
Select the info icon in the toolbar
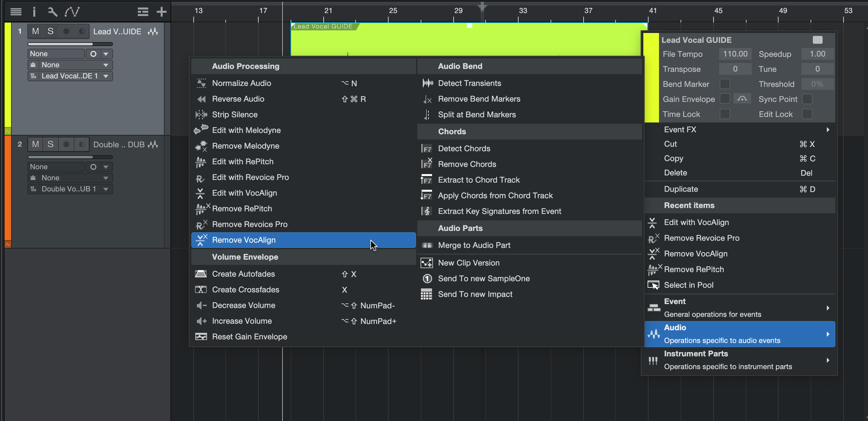(34, 11)
